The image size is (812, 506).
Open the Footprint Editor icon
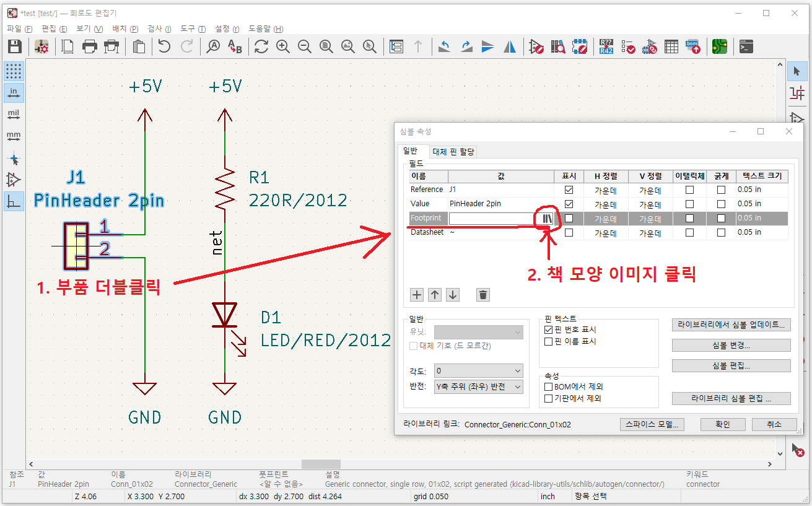coord(580,46)
